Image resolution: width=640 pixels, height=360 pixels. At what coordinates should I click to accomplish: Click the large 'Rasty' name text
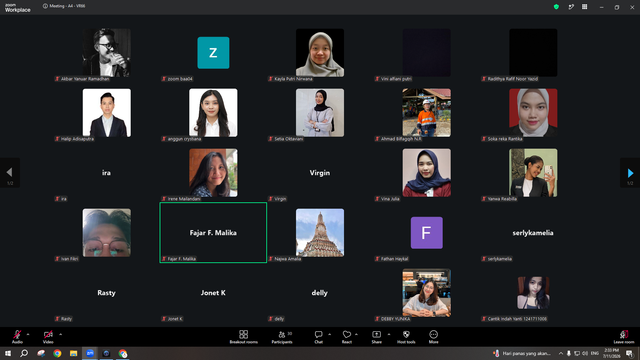(106, 293)
